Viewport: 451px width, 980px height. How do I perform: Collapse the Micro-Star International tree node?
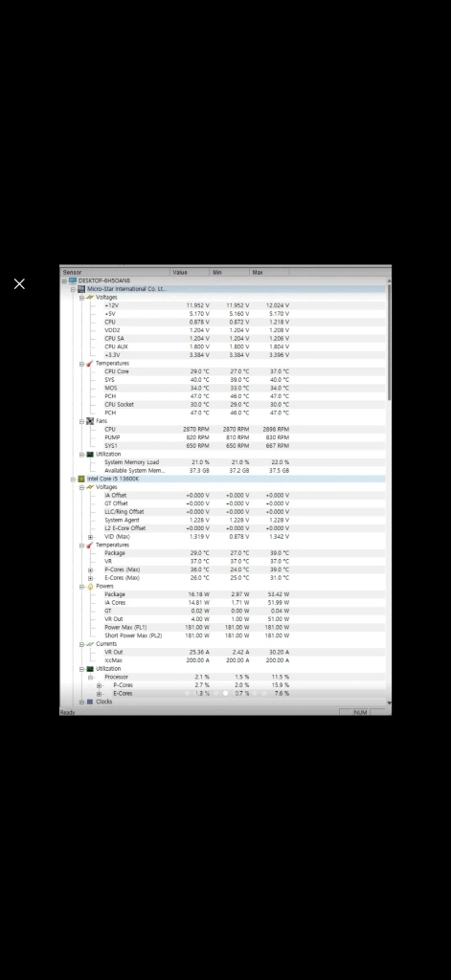tap(73, 289)
